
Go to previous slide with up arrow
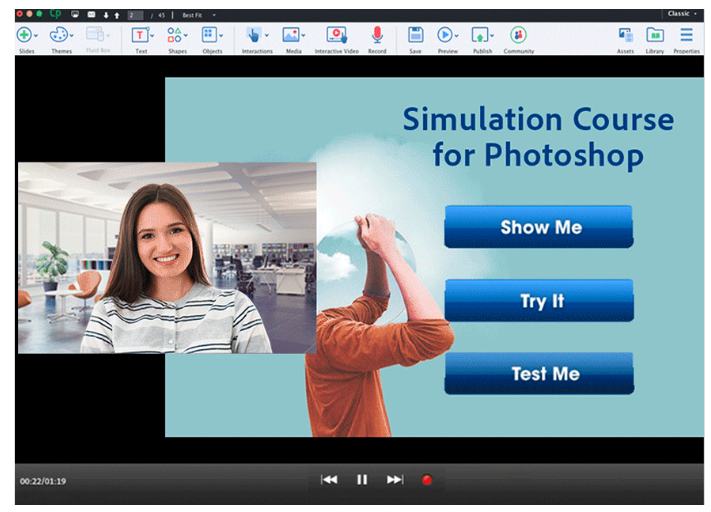click(x=117, y=15)
